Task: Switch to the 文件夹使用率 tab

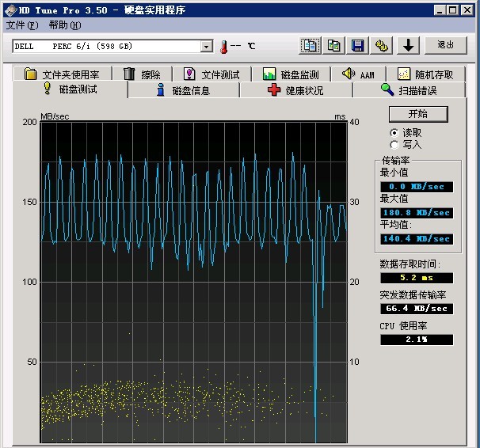Action: tap(62, 74)
